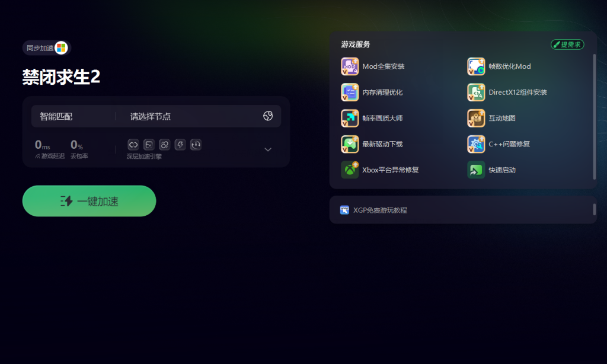
Task: Click the 最新驱动下载 download icon
Action: coord(350,144)
